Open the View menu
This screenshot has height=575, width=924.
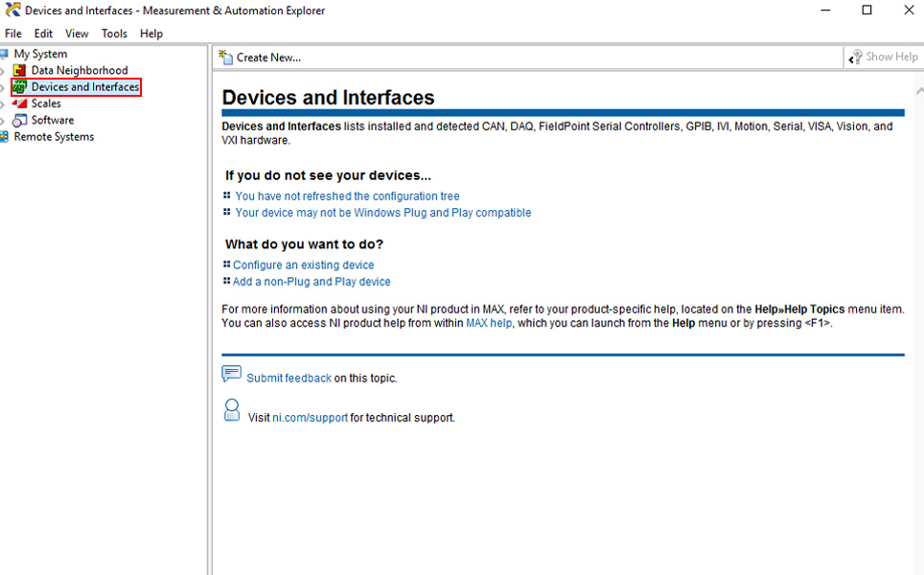77,34
